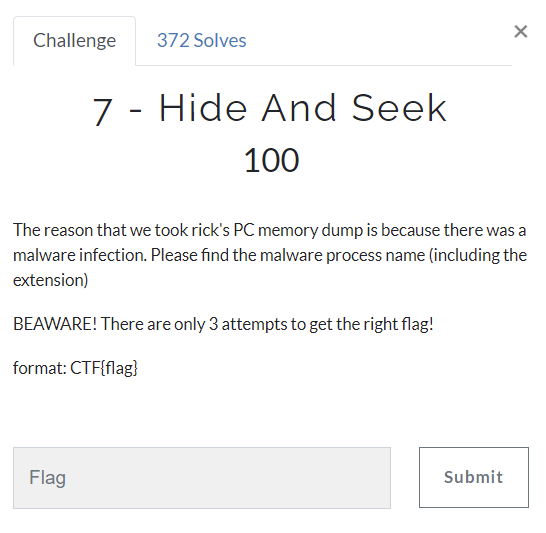This screenshot has width=546, height=533.
Task: Close the challenge dialog with the X icon
Action: [521, 32]
